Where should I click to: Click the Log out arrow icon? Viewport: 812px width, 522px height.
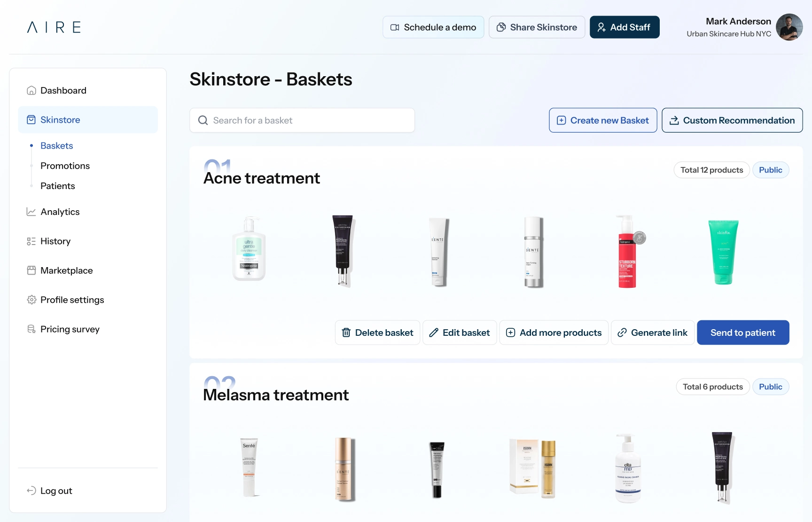[x=31, y=490]
